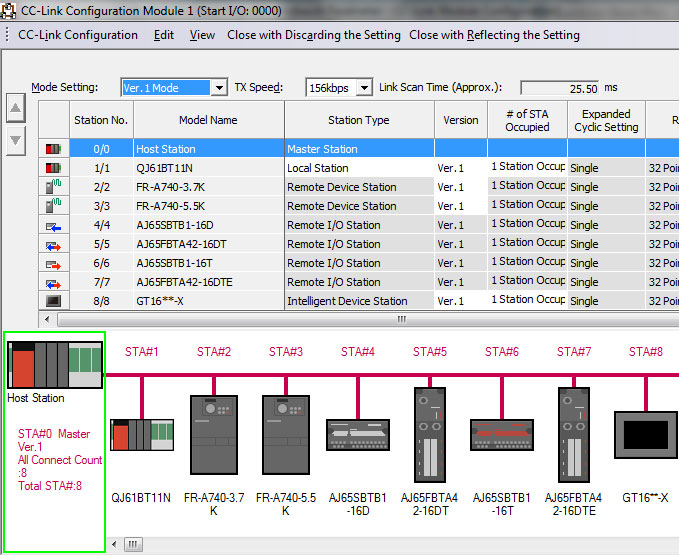Select the FR-A740-3.7K inverter graphic at STA#2

pyautogui.click(x=214, y=435)
